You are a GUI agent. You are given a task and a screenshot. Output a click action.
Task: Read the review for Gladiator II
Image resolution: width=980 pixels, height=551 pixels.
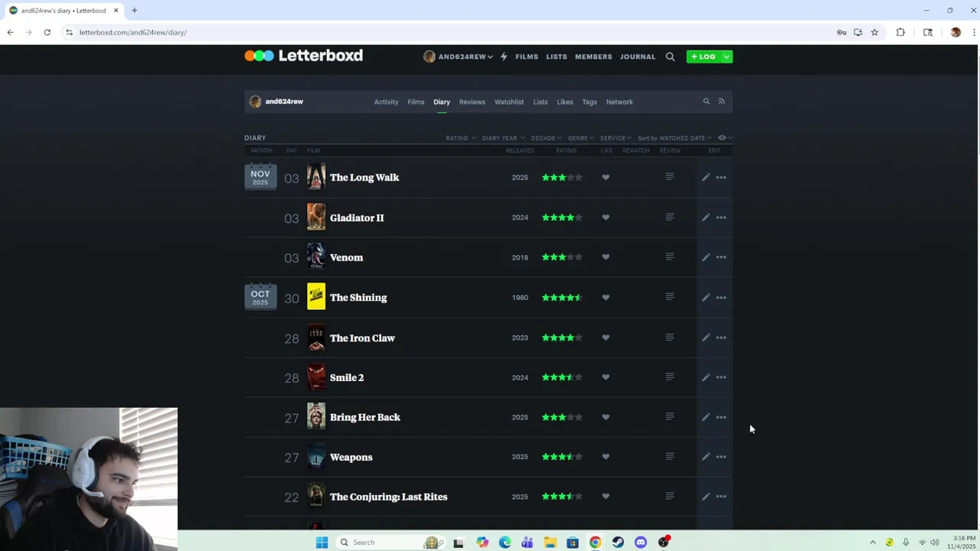(670, 217)
